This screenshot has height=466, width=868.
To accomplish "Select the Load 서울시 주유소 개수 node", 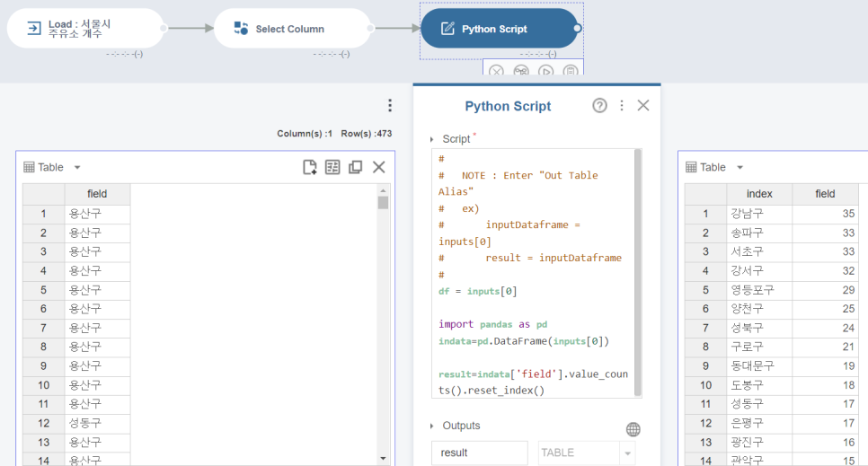I will [x=85, y=28].
